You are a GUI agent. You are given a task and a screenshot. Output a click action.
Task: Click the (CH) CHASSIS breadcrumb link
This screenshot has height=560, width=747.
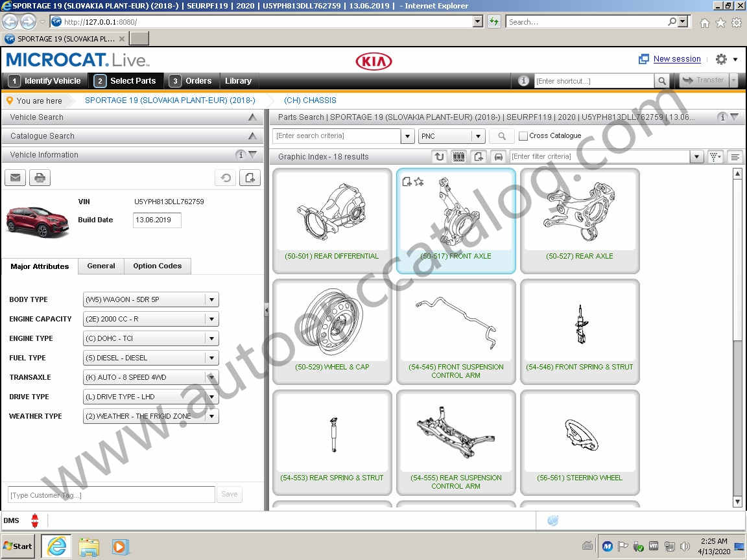[x=310, y=100]
